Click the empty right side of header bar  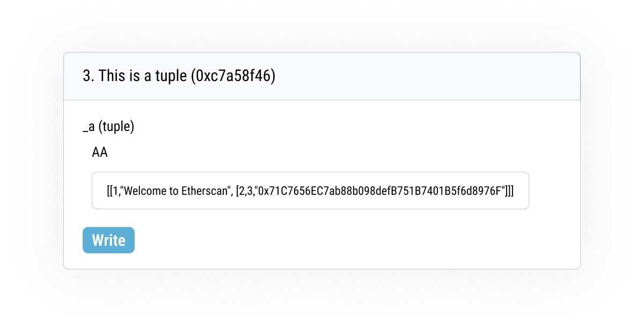coord(456,76)
